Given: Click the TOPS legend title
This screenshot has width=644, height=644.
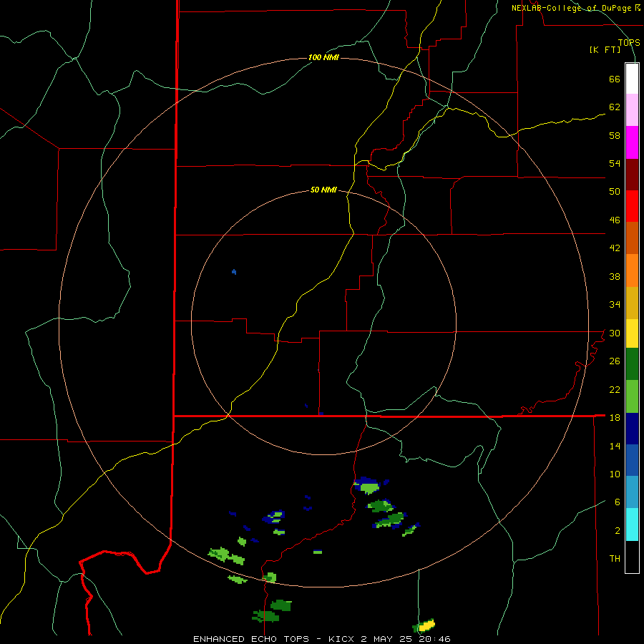Looking at the screenshot, I should pyautogui.click(x=629, y=42).
